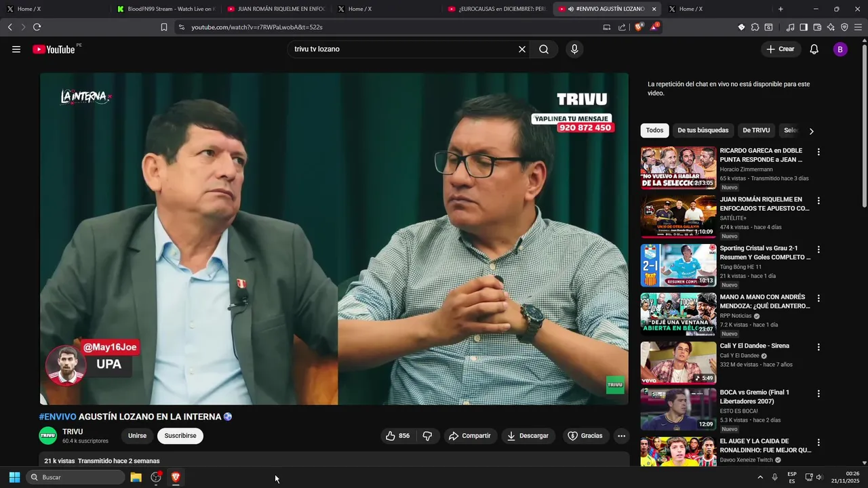Open RICARDO GARECA video thumbnail
This screenshot has height=488, width=868.
click(x=678, y=168)
